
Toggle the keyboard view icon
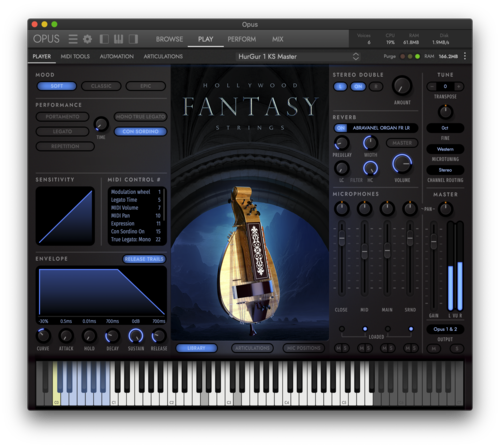tap(118, 39)
